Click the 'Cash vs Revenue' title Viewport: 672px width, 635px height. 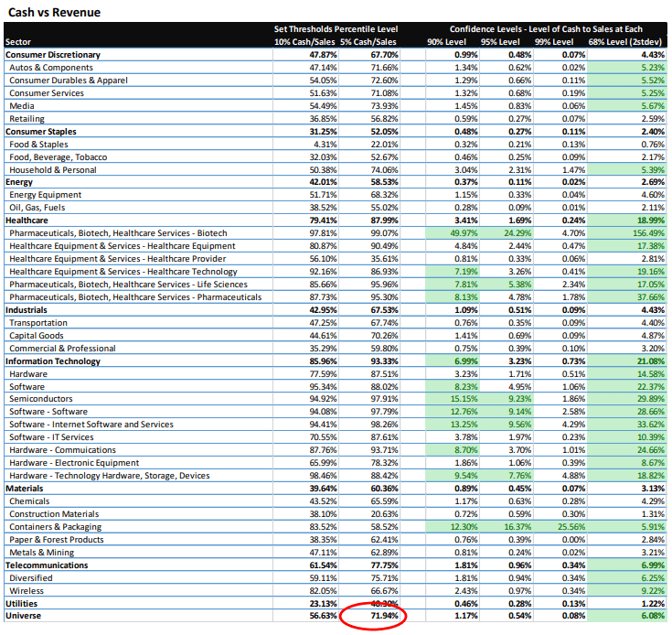(55, 13)
